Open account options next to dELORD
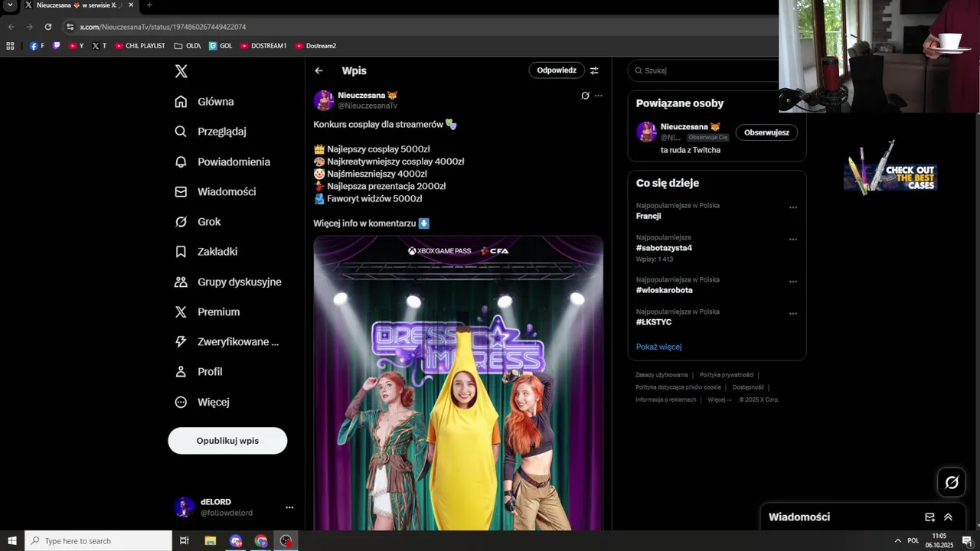Image resolution: width=980 pixels, height=551 pixels. point(289,507)
